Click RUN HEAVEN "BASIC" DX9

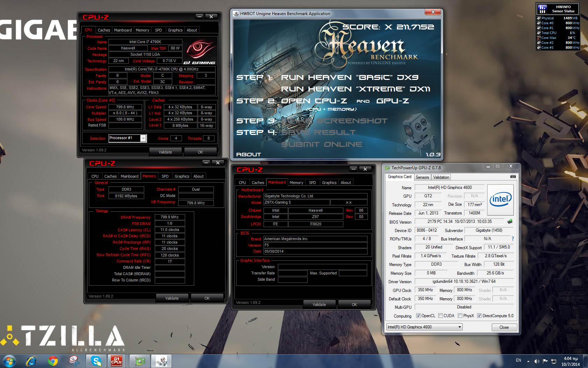350,77
